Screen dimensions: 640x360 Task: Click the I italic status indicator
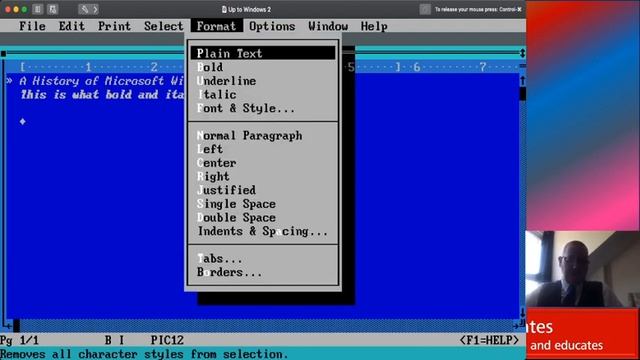coord(121,340)
